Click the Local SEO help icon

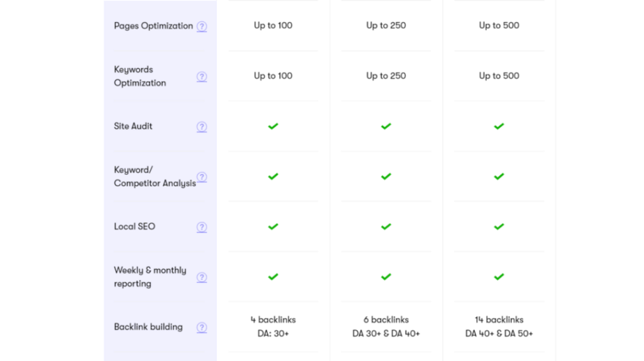[202, 227]
